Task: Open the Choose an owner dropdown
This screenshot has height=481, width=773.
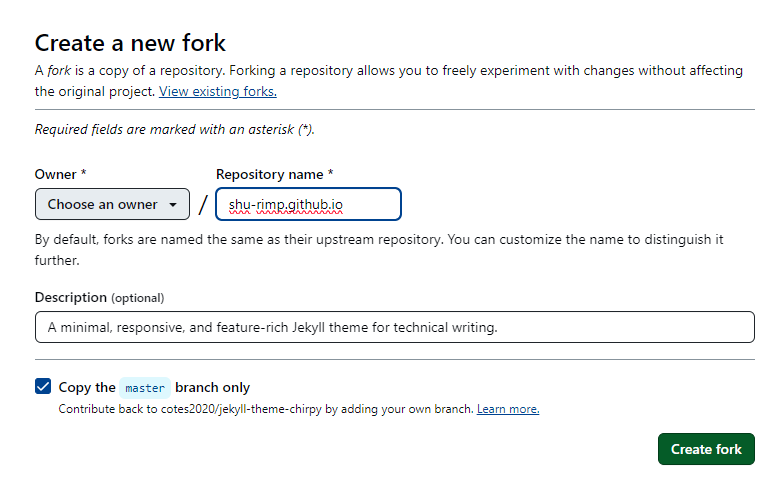Action: pos(112,204)
